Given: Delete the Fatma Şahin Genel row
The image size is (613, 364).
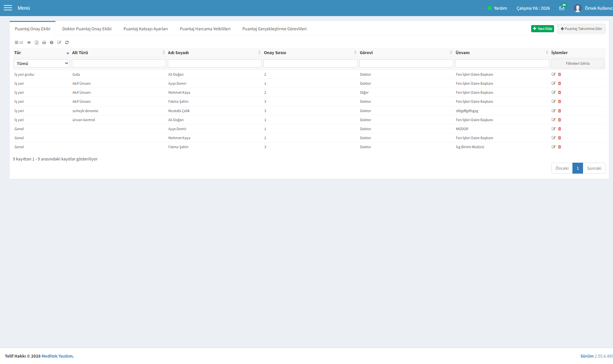Looking at the screenshot, I should [560, 147].
